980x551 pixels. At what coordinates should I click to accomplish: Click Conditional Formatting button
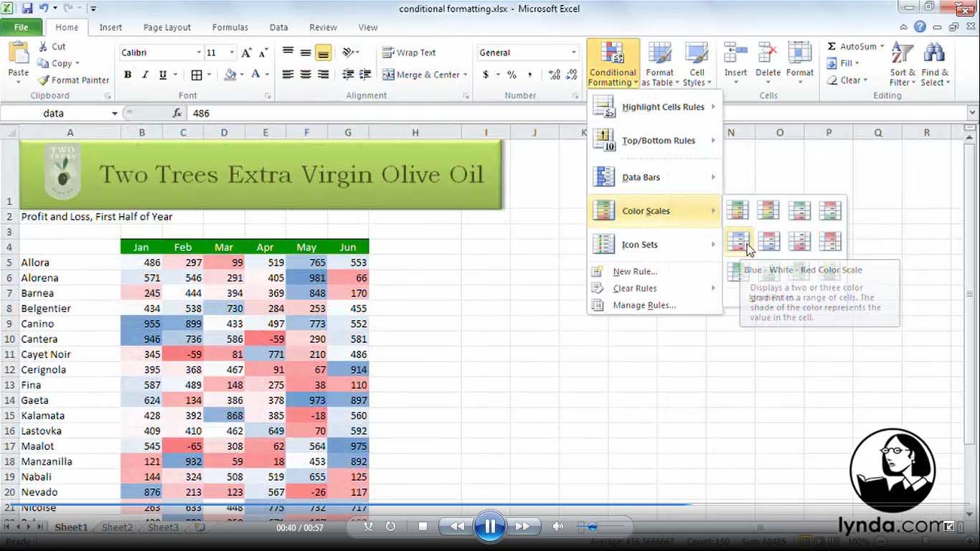coord(613,64)
